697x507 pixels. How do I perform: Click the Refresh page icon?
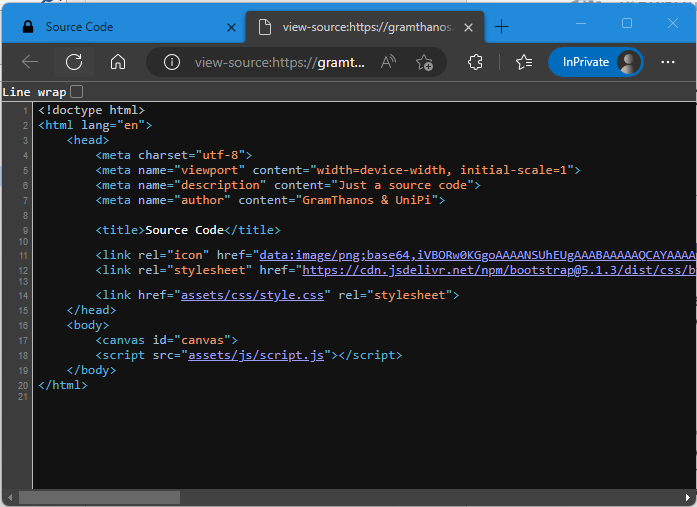[74, 62]
